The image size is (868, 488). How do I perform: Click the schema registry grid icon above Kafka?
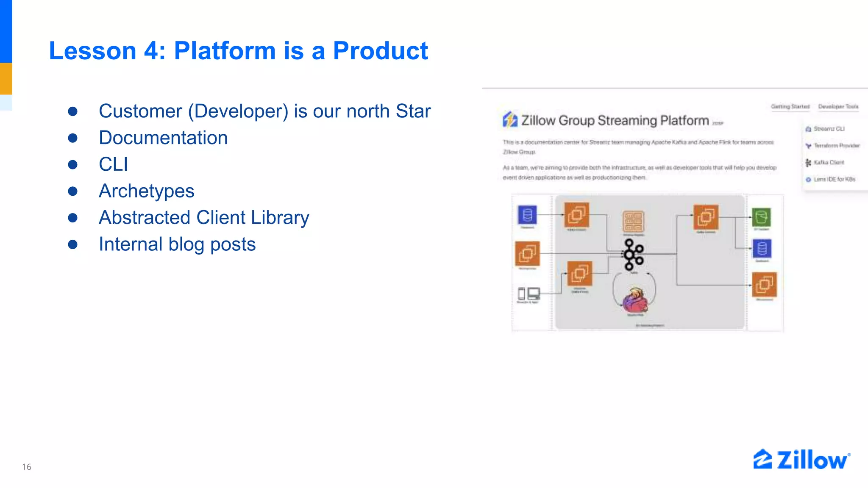(634, 222)
